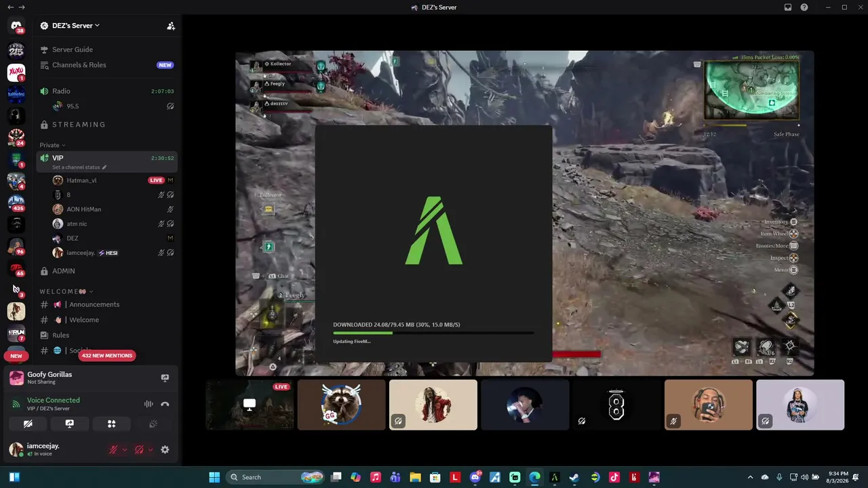Collapse the WELCOME category
868x488 pixels.
(x=66, y=291)
